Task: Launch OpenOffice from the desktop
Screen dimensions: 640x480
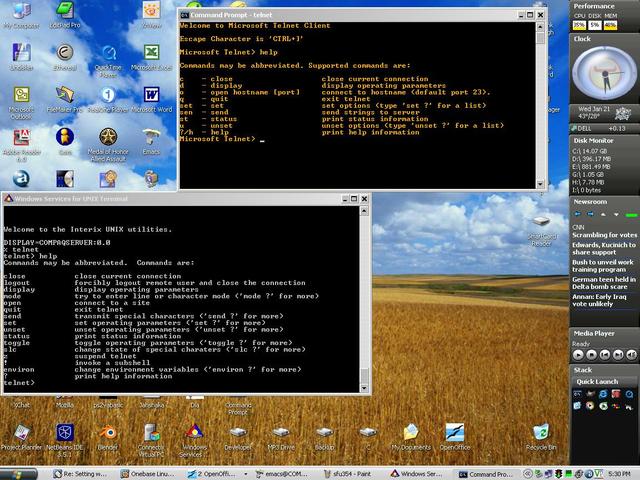Action: click(455, 437)
